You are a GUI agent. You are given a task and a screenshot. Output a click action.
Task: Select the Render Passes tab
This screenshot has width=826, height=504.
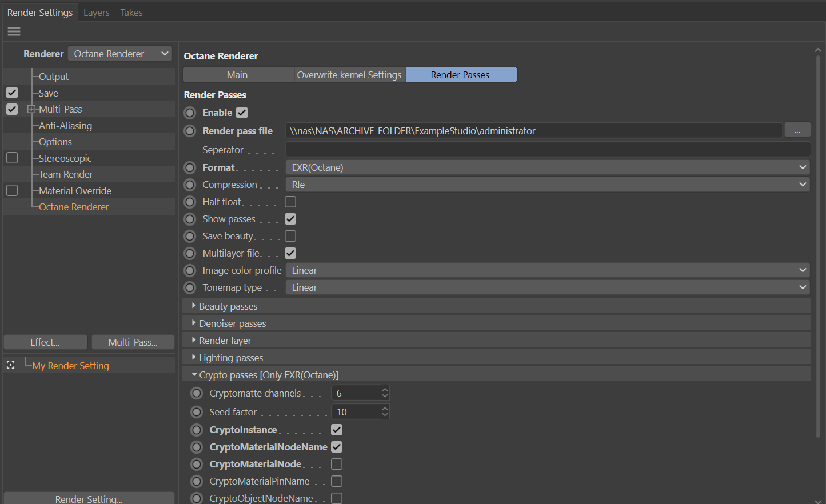[461, 75]
